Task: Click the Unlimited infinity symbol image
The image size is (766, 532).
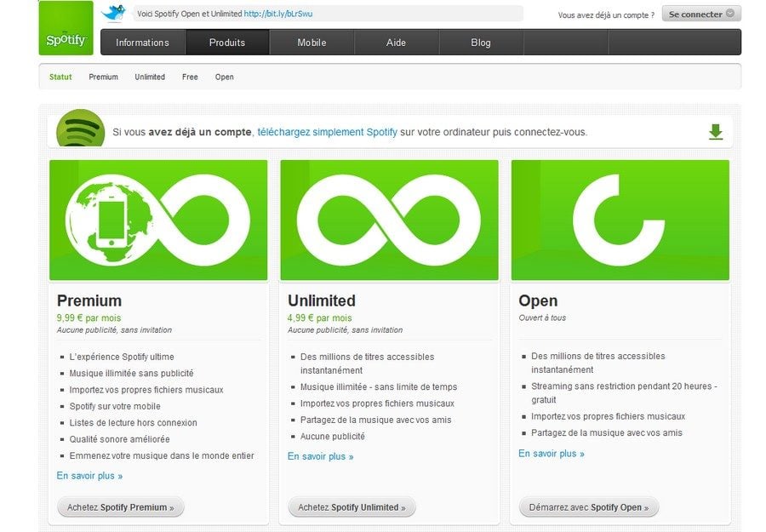Action: [x=389, y=220]
